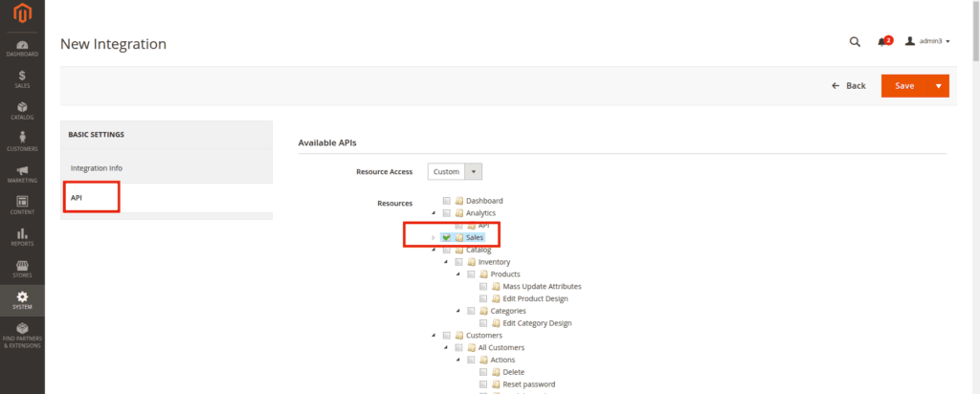Click the Inventory folder icon

(x=471, y=262)
